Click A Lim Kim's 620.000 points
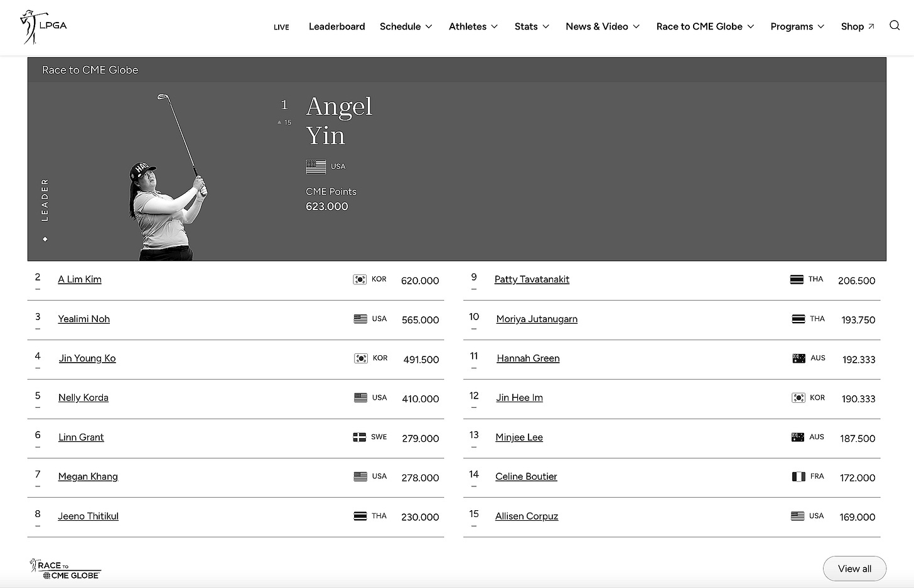 tap(420, 281)
